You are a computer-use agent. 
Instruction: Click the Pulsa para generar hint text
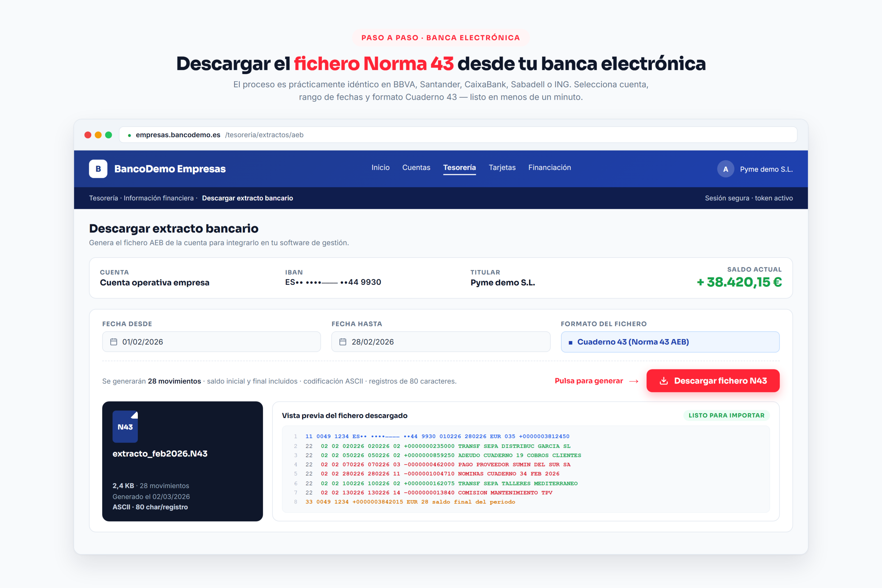click(589, 381)
